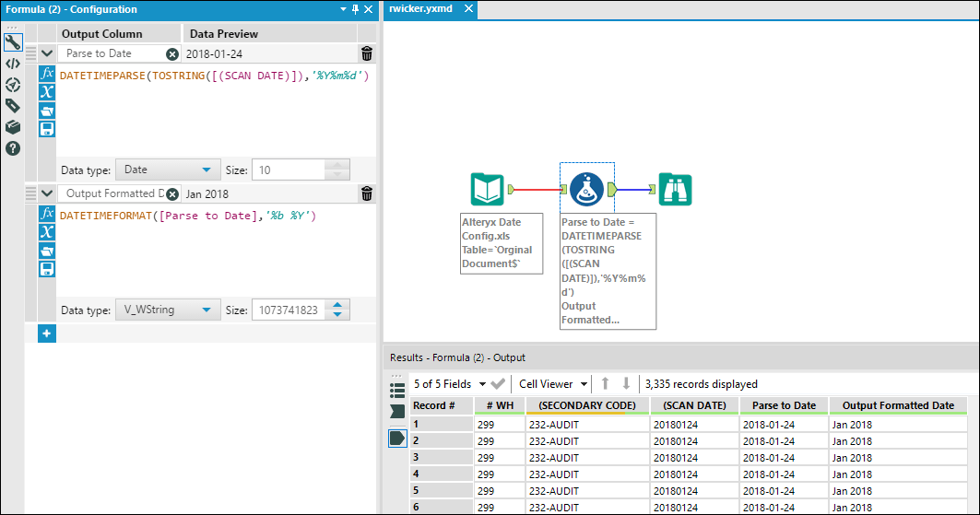Show results messages list icon
The image size is (980, 515).
point(396,390)
